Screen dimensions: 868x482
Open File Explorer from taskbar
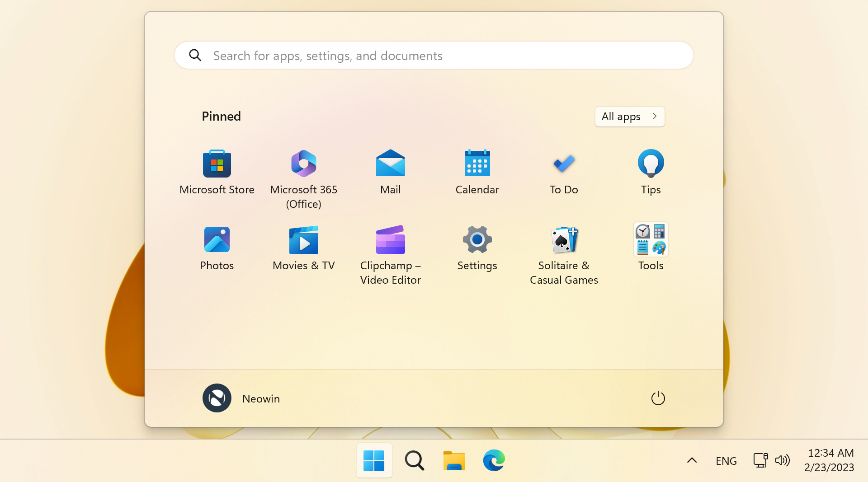[x=454, y=461]
